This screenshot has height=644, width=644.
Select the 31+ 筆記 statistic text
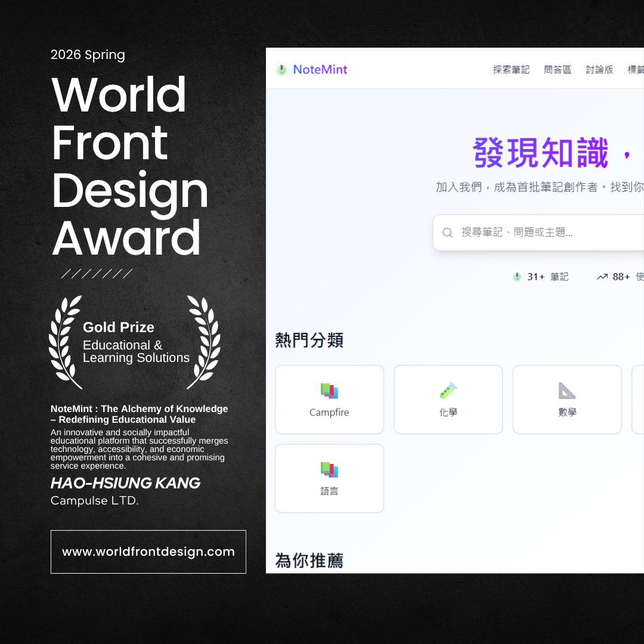click(x=548, y=277)
